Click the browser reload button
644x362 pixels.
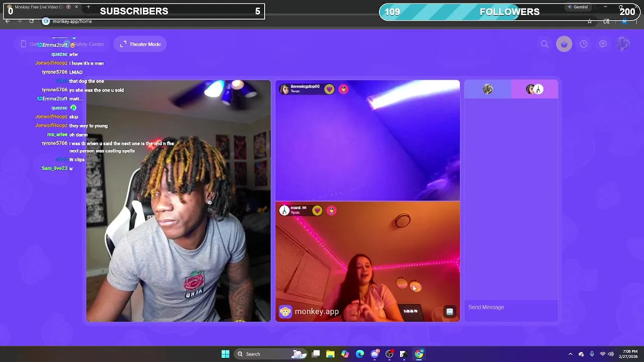coord(31,21)
